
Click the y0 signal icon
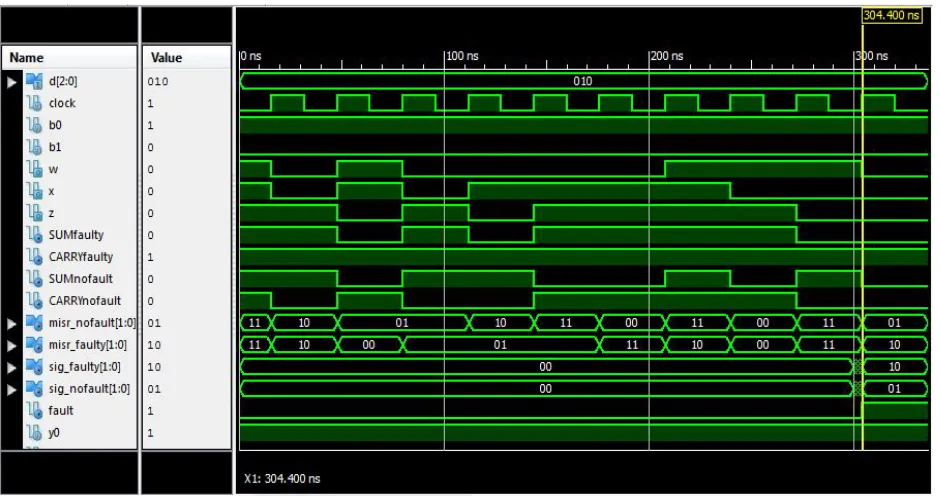coord(34,432)
